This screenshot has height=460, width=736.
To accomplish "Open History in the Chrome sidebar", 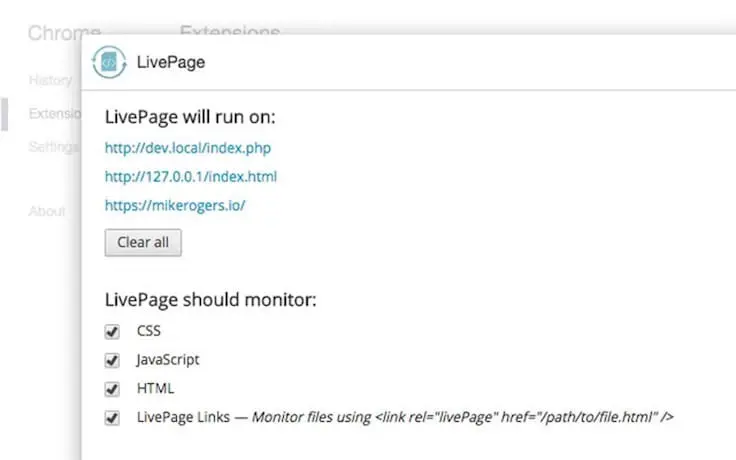I will [50, 80].
